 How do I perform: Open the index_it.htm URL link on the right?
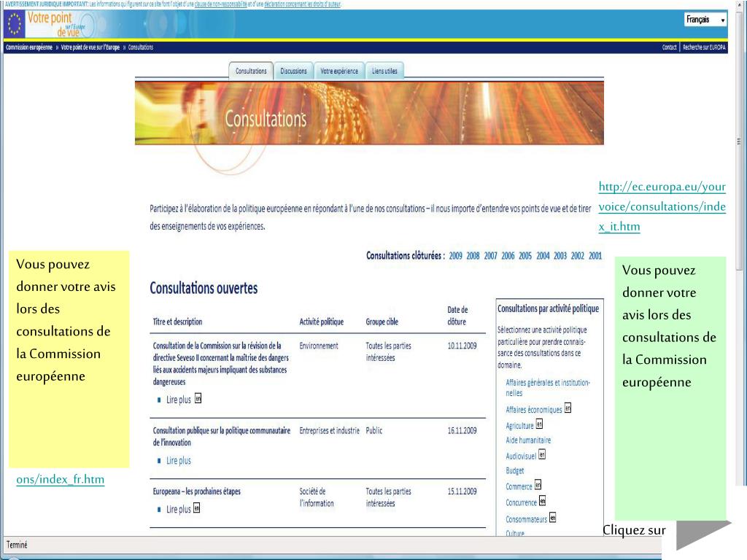662,206
